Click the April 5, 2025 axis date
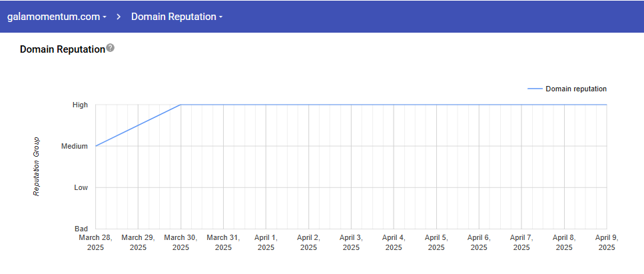The height and width of the screenshot is (274, 644). pos(436,242)
